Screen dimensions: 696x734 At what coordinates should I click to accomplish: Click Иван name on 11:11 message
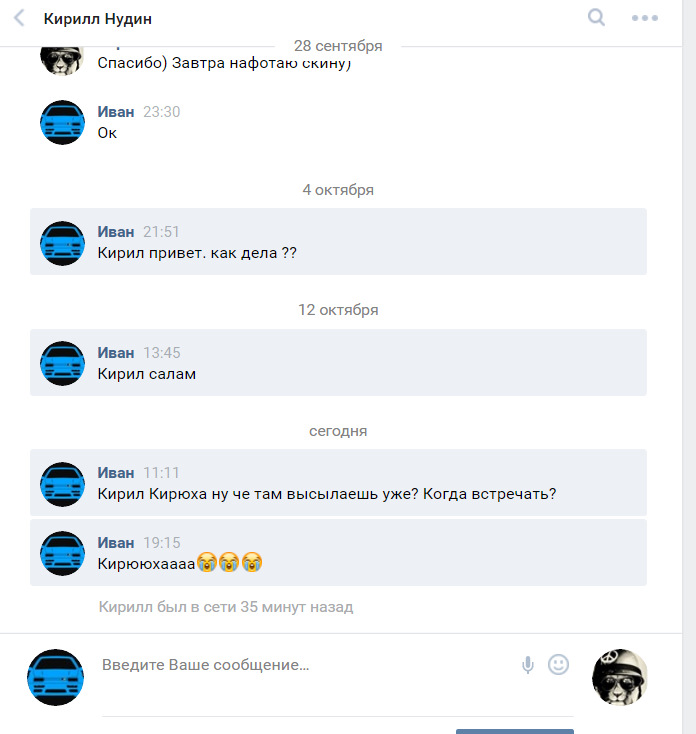click(116, 472)
